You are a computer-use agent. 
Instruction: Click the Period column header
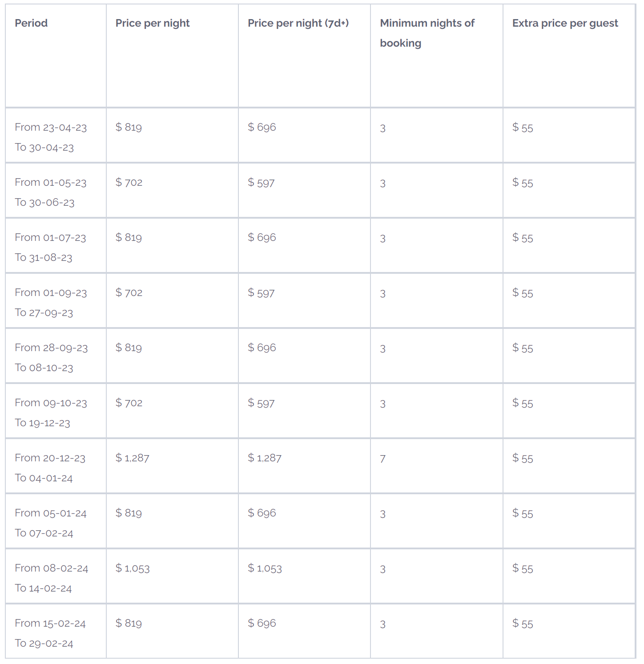31,23
